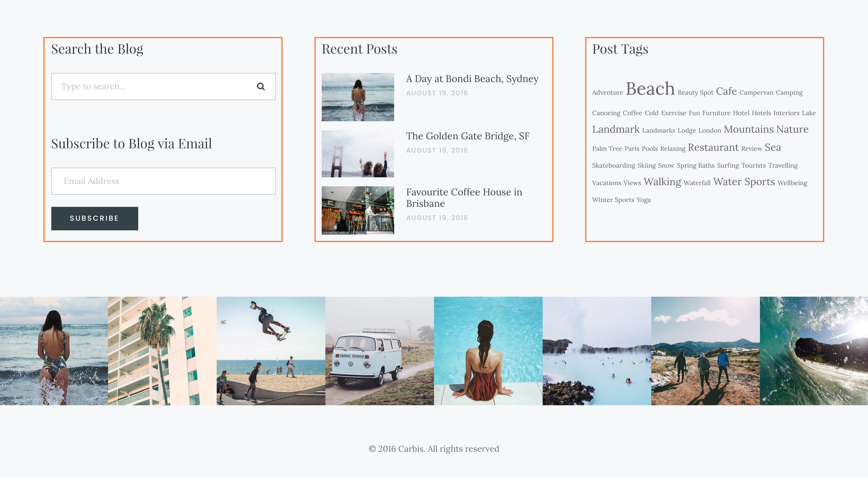The image size is (868, 477).
Task: Select the Surfing tag
Action: 728,166
